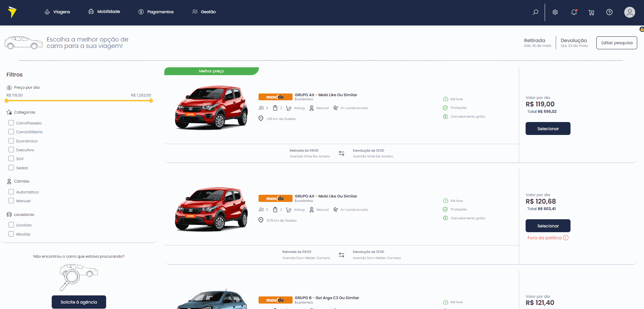
Task: Click the first red Mobi car thumbnail
Action: pyautogui.click(x=211, y=108)
